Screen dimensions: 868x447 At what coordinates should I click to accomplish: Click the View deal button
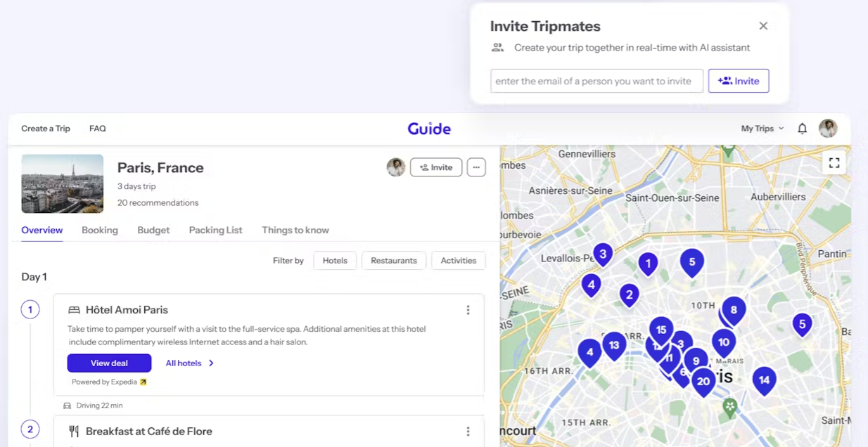coord(109,363)
